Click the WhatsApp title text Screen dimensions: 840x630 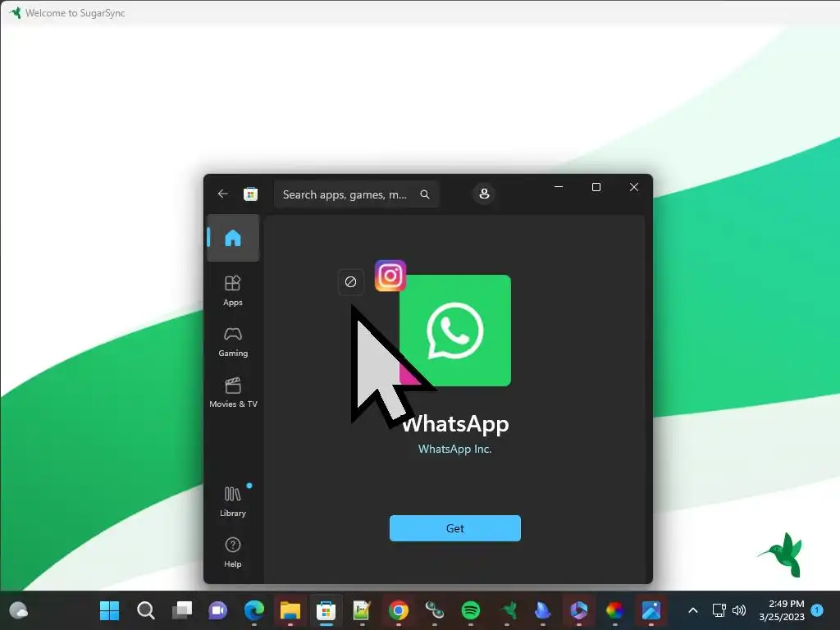coord(454,424)
